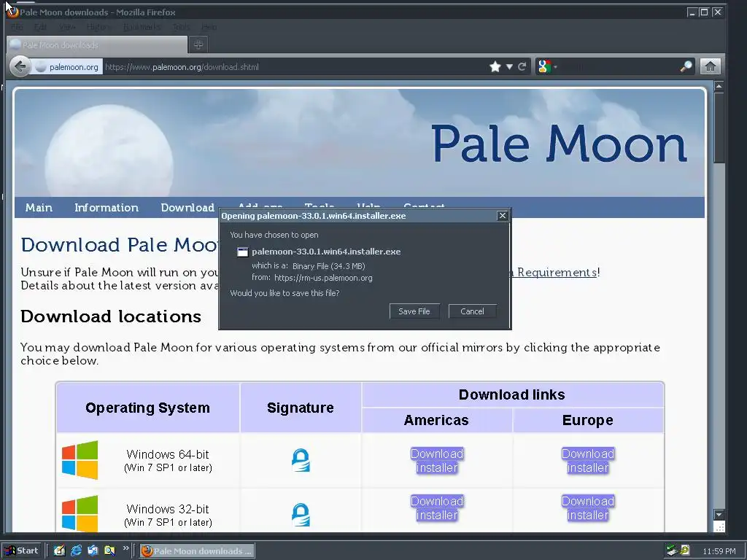Download Windows 64-bit installer from Europe
The width and height of the screenshot is (747, 560).
(x=587, y=461)
